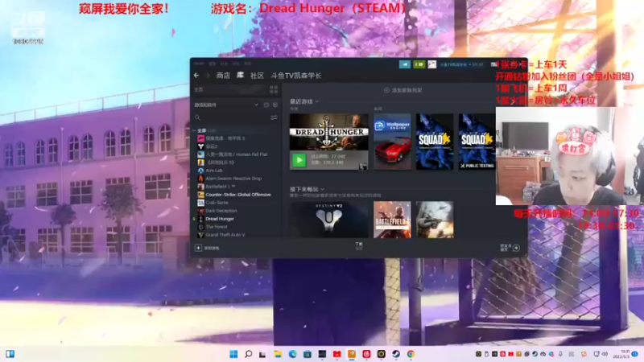The height and width of the screenshot is (362, 644).
Task: Click the volume icon in the system tray
Action: click(x=605, y=354)
